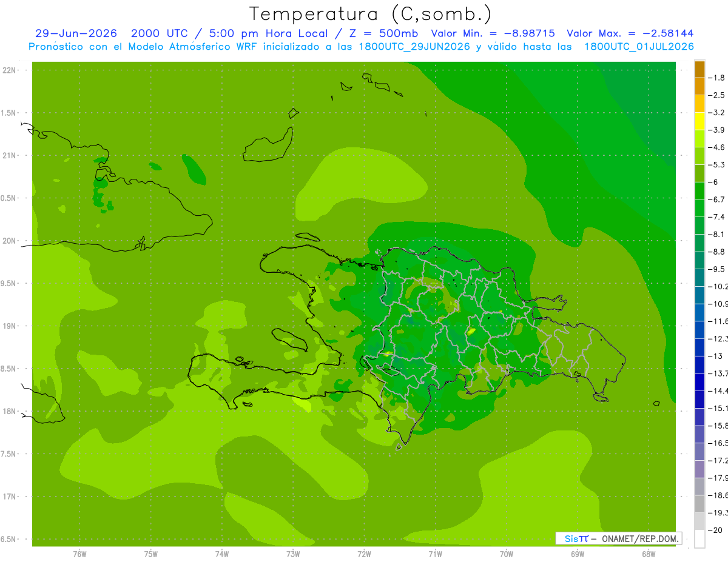The image size is (728, 562).
Task: Click the '76W' longitude axis label
Action: click(x=79, y=555)
